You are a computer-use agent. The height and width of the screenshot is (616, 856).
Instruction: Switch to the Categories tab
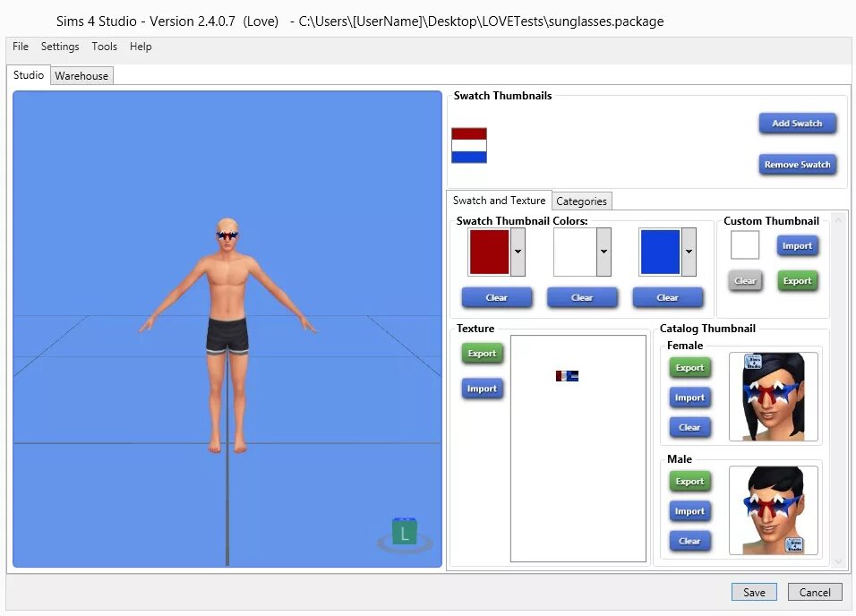pyautogui.click(x=581, y=201)
